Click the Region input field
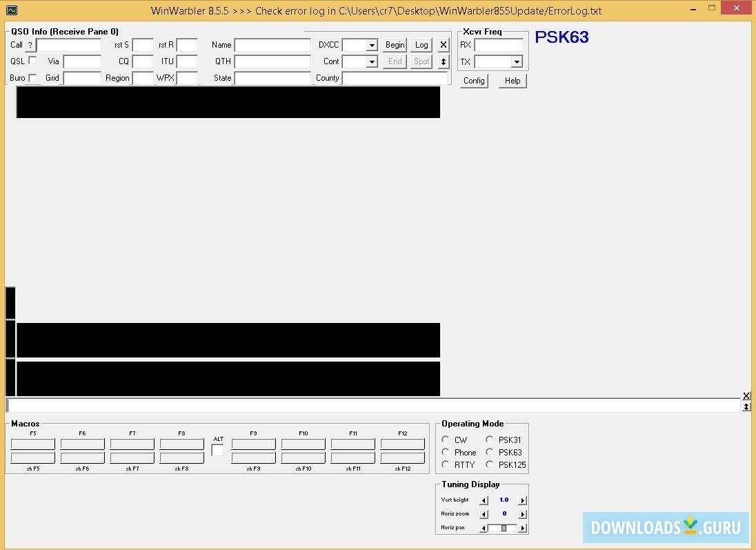 click(143, 78)
